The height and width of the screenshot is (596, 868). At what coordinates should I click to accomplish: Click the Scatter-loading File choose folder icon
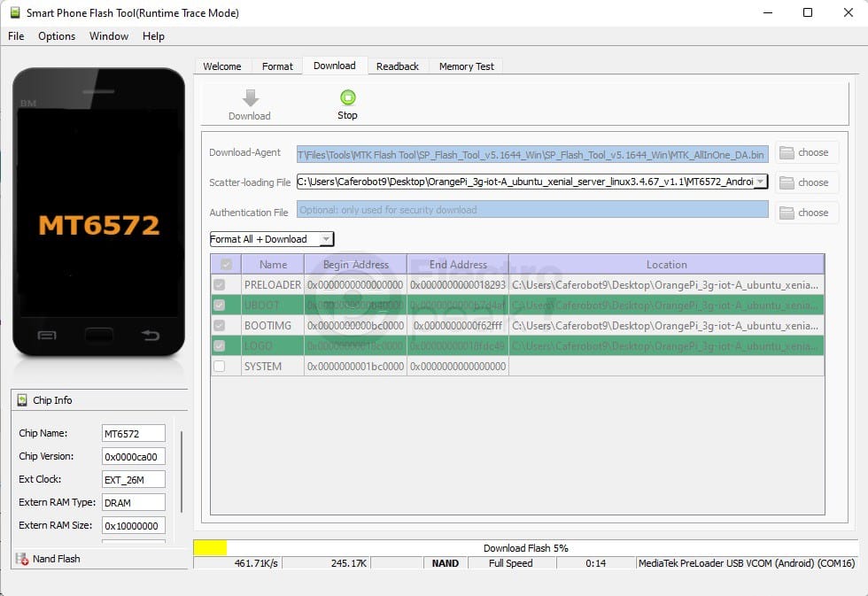(x=787, y=183)
